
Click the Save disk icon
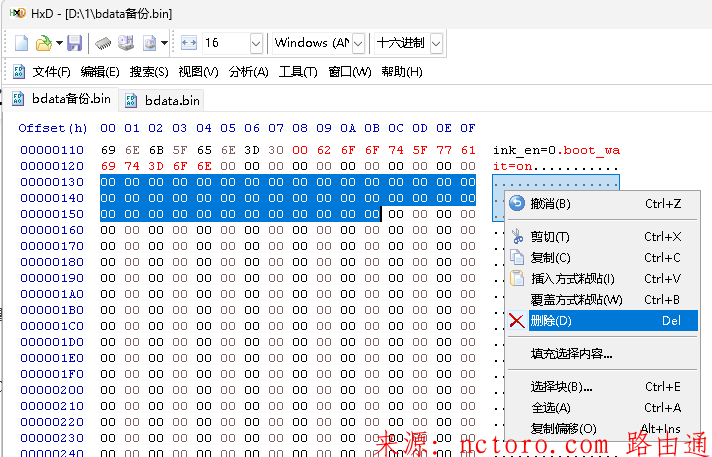[x=74, y=43]
